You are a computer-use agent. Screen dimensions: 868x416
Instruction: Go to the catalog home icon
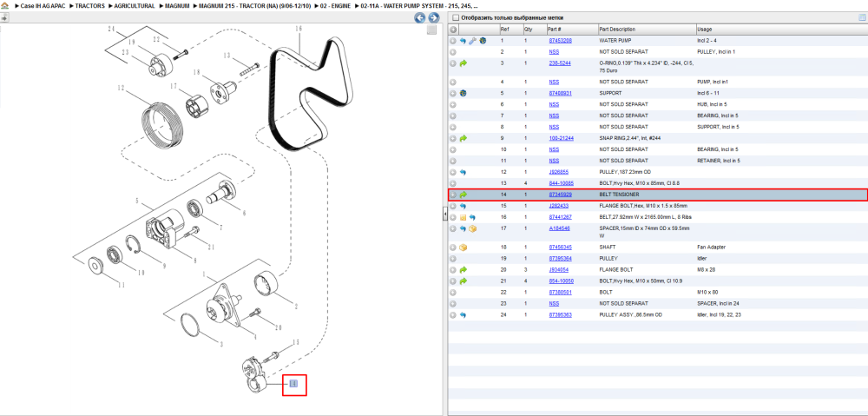coord(4,5)
